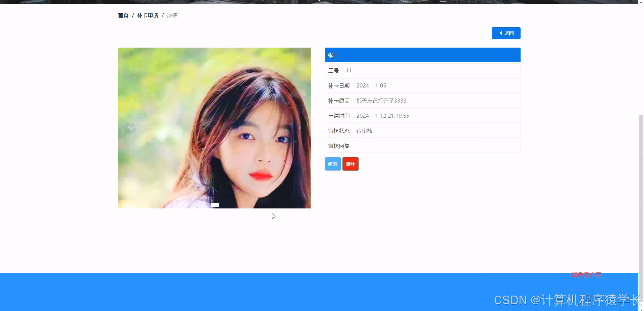Click the 审核状态 row showing 待审核

coord(422,131)
